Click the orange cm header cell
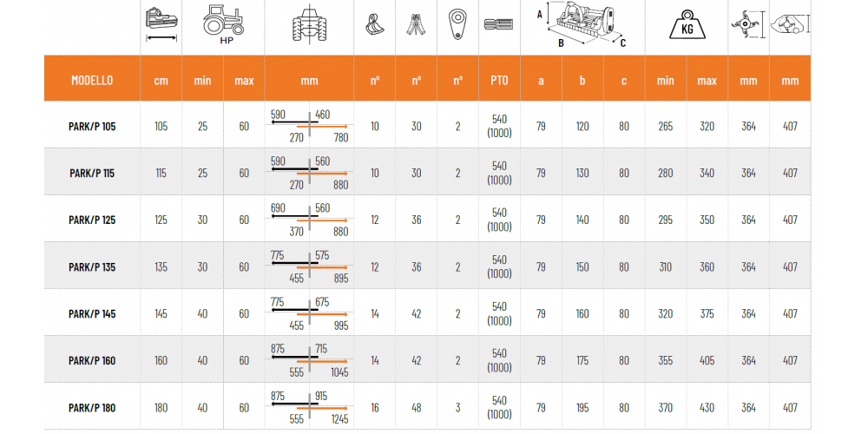This screenshot has width=868, height=434. pyautogui.click(x=161, y=81)
